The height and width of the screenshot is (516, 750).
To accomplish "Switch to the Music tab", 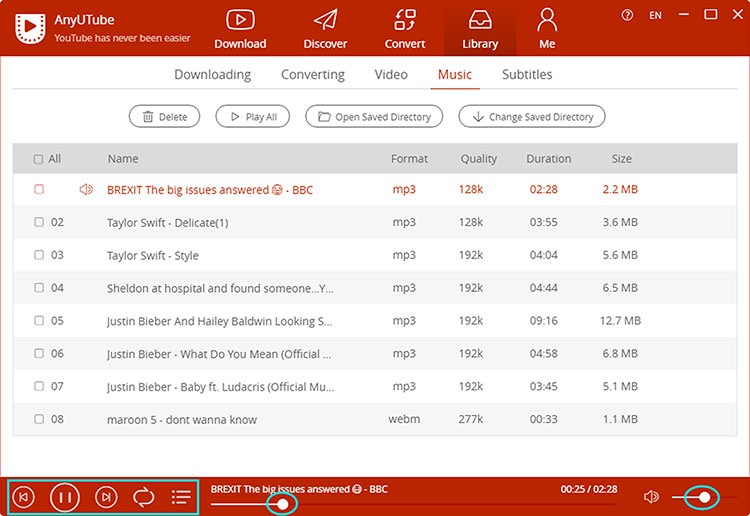I will pyautogui.click(x=455, y=75).
